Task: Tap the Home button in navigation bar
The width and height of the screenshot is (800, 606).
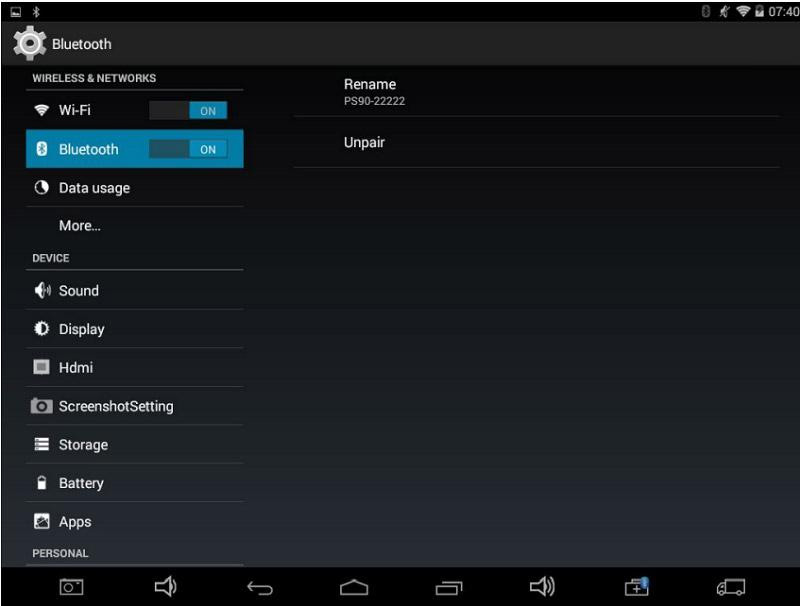Action: [x=354, y=588]
